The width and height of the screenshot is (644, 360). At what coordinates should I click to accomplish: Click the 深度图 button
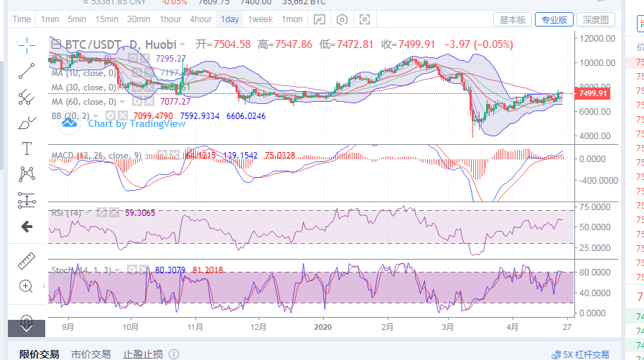coord(595,19)
